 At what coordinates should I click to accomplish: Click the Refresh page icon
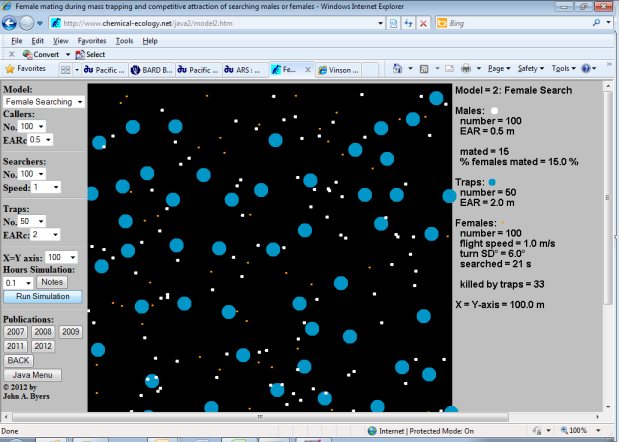pos(408,23)
